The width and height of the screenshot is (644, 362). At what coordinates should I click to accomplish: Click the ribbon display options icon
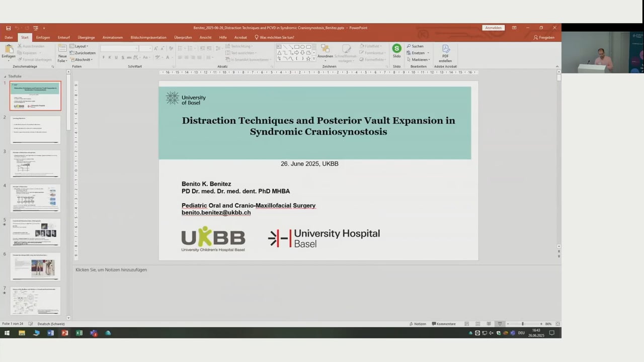coord(514,28)
